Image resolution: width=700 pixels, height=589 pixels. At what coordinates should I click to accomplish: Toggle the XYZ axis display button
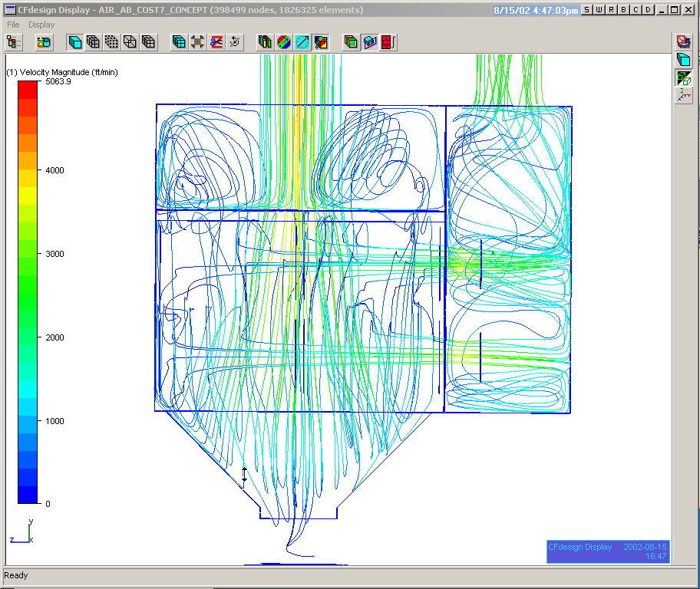pyautogui.click(x=682, y=95)
